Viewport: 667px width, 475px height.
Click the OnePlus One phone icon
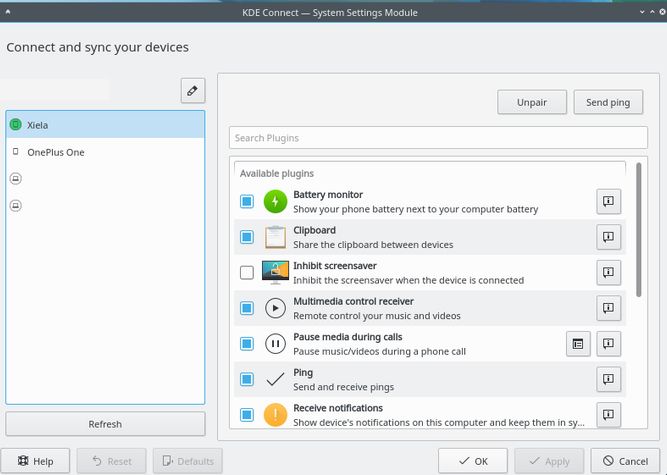[16, 151]
